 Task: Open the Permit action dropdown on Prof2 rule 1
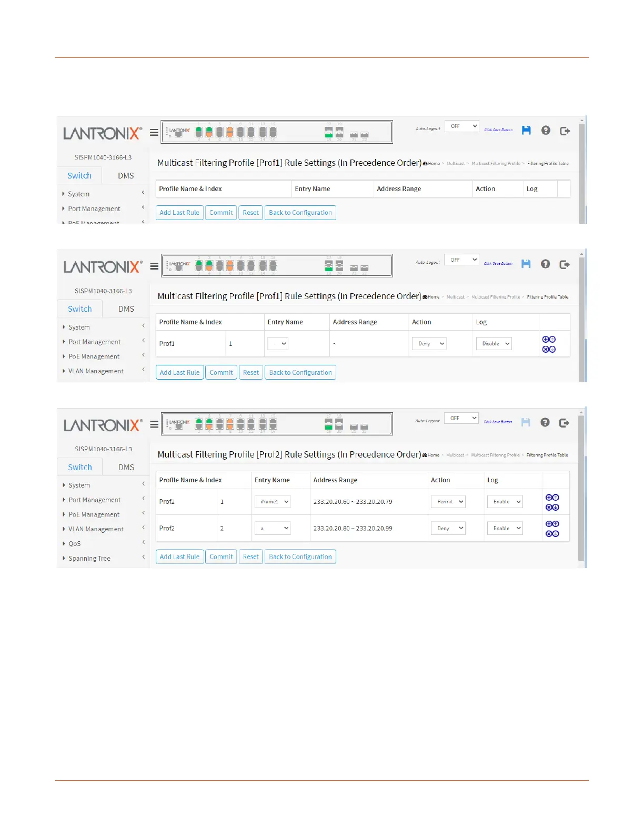(448, 502)
